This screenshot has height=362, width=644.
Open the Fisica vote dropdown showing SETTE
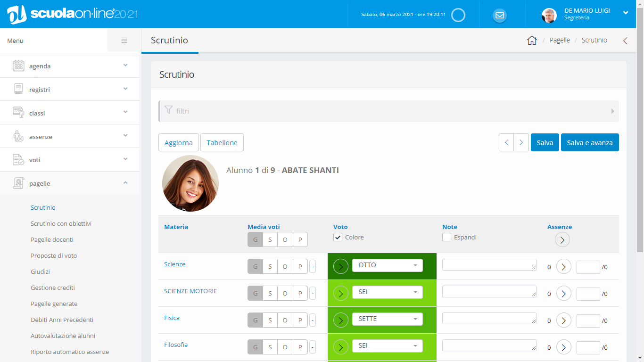pos(387,319)
